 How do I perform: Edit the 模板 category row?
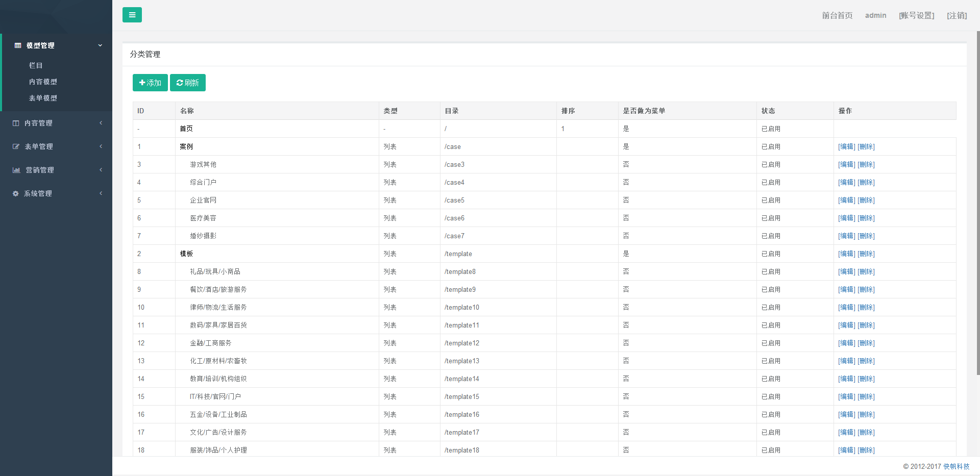(x=846, y=254)
